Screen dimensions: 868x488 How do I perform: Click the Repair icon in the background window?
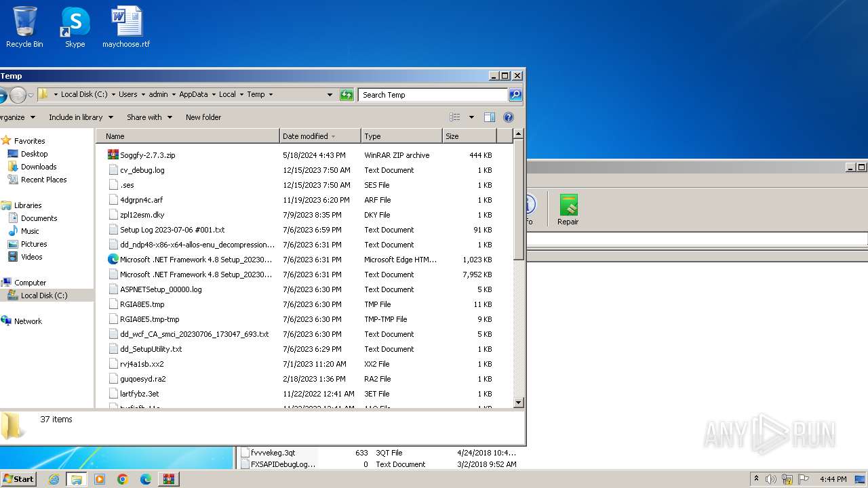click(568, 209)
